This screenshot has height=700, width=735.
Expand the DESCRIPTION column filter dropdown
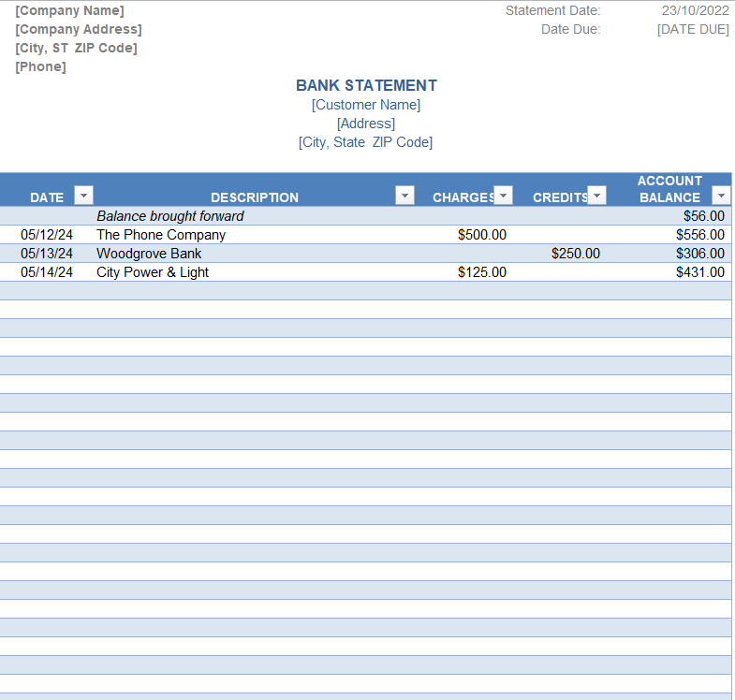(404, 196)
